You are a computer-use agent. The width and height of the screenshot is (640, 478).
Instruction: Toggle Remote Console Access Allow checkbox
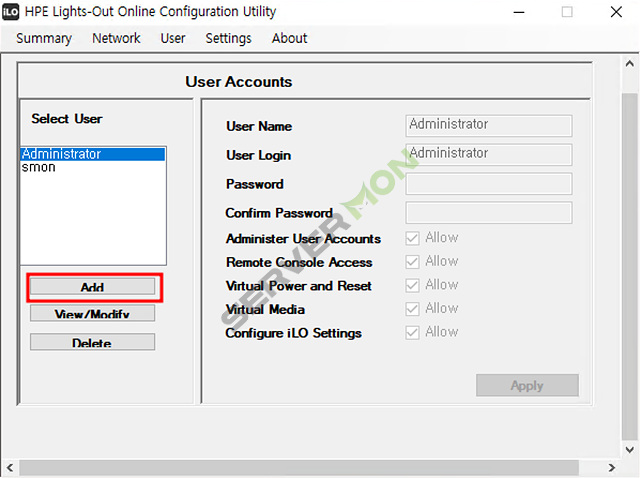[412, 262]
